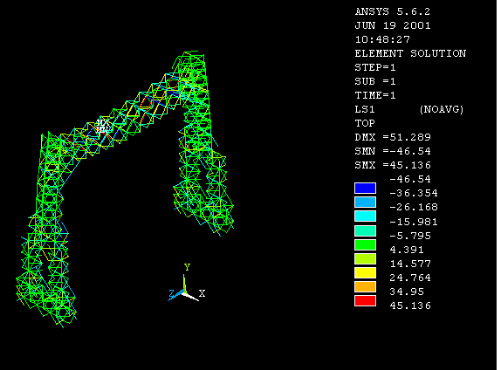Pick the light blue legend swatch
Image resolution: width=497 pixels, height=370 pixels.
point(365,202)
